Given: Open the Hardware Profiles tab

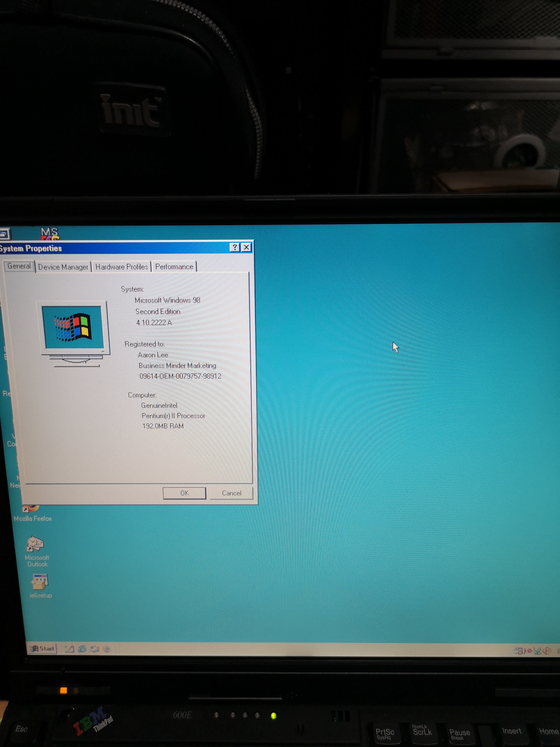Looking at the screenshot, I should tap(122, 267).
